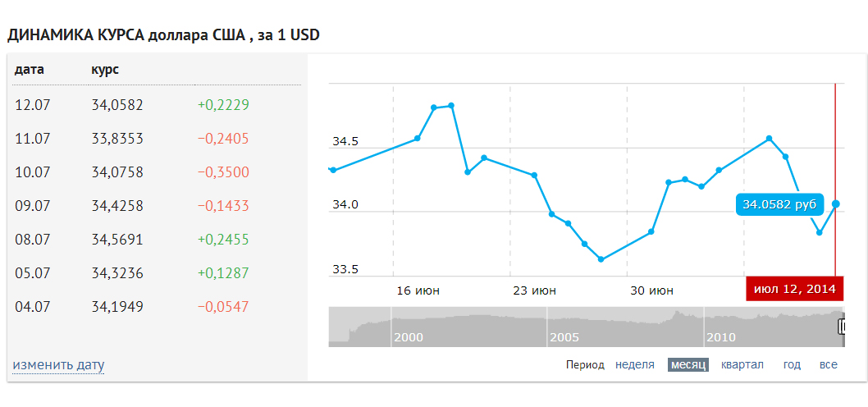
Task: Click the range slider handle at navigator's right edge
Action: tap(842, 327)
